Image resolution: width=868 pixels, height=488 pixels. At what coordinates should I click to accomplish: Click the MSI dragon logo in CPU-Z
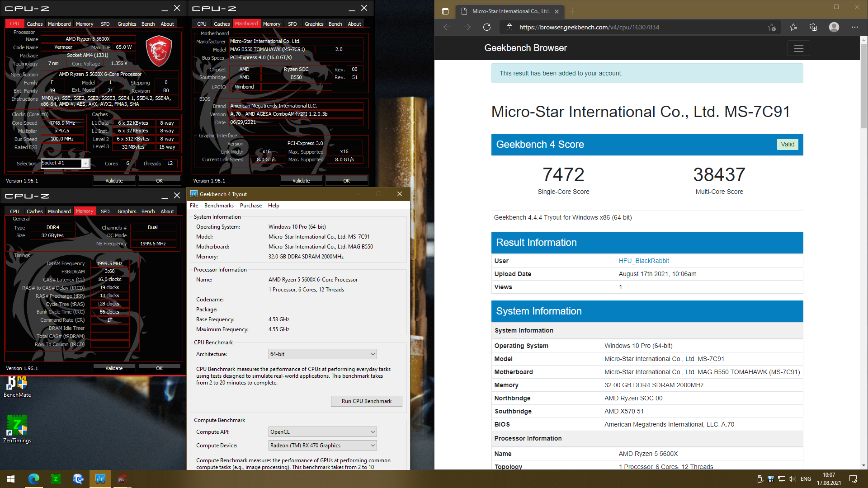pyautogui.click(x=159, y=52)
